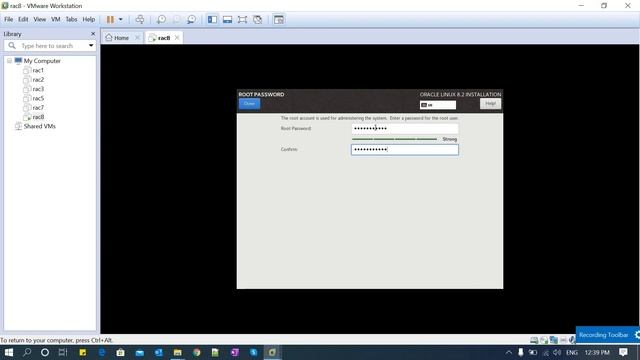The image size is (640, 360).
Task: Open Google Chrome from the taskbar
Action: coord(197,352)
